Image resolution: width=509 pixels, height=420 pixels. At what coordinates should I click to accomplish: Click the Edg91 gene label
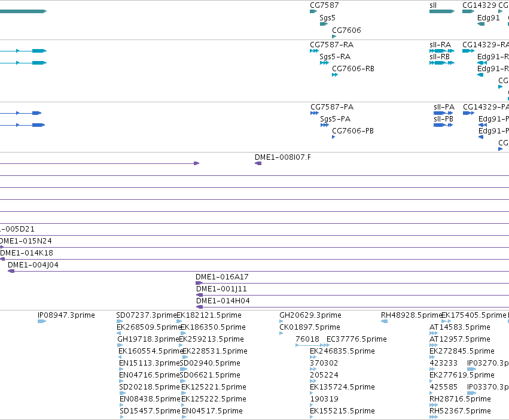pos(489,18)
